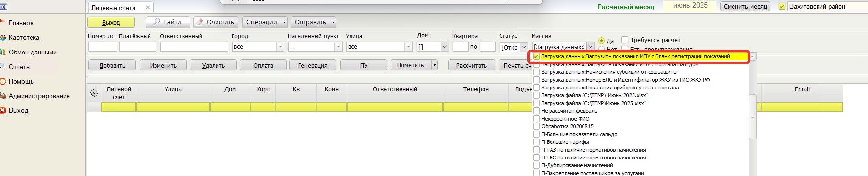Click the июнь 2025 billing month field

point(690,6)
